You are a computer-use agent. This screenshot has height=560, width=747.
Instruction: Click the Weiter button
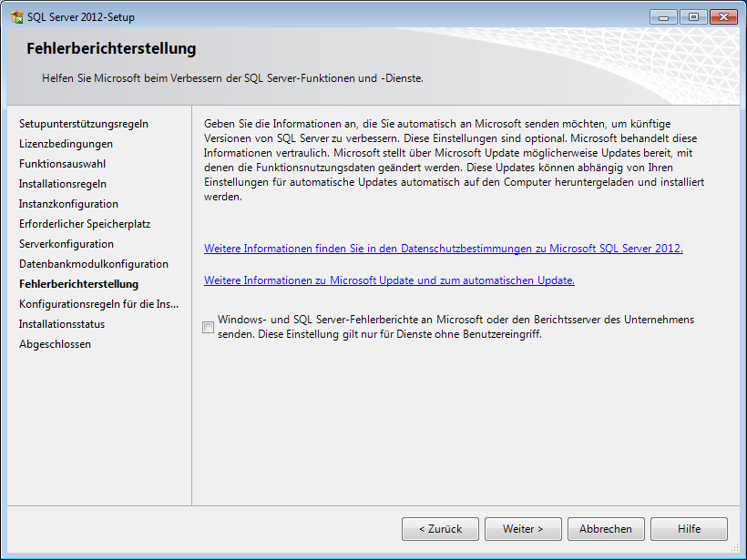pos(522,529)
